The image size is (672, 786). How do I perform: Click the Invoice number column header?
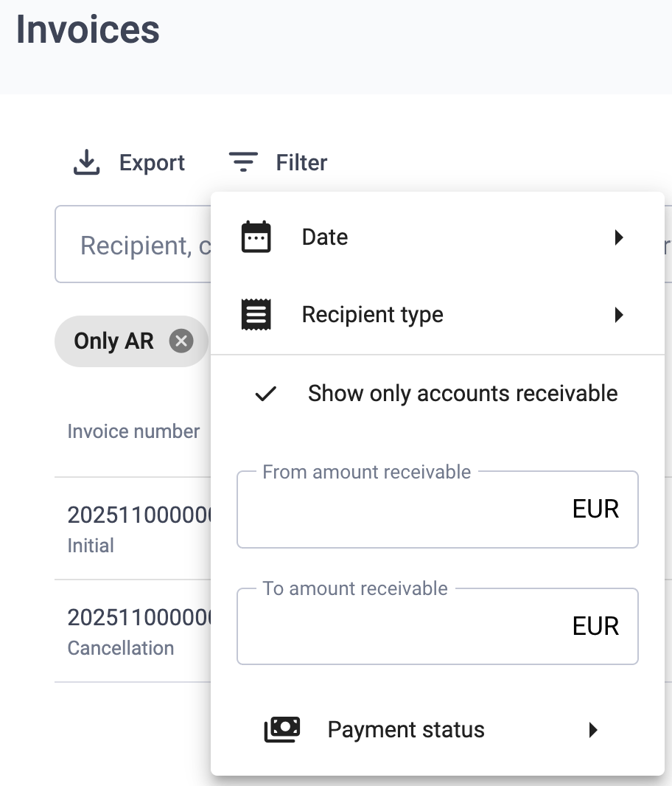pyautogui.click(x=133, y=431)
